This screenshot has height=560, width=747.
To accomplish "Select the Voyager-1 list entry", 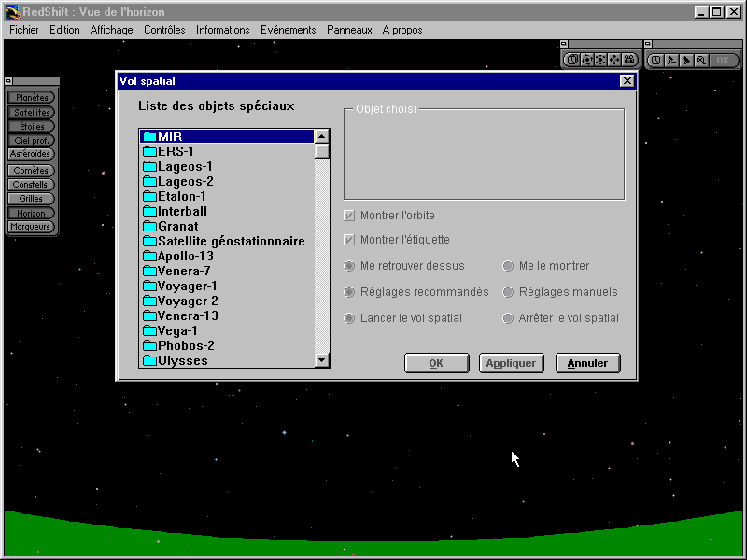I will [227, 286].
